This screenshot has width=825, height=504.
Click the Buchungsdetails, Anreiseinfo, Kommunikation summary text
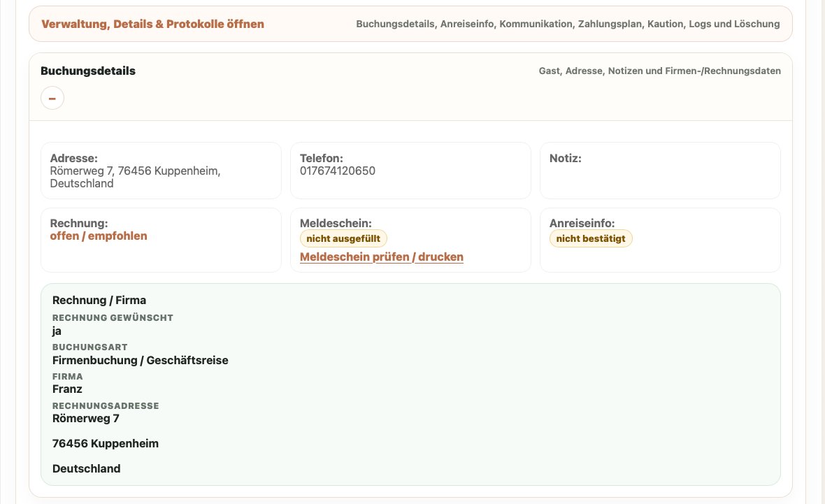tap(568, 24)
